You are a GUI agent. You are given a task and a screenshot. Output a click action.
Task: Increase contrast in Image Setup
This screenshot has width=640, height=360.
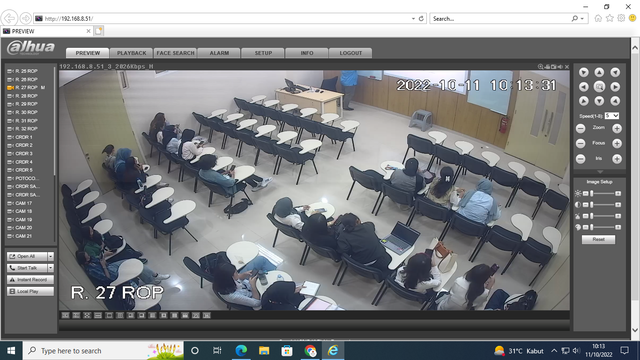(x=618, y=205)
